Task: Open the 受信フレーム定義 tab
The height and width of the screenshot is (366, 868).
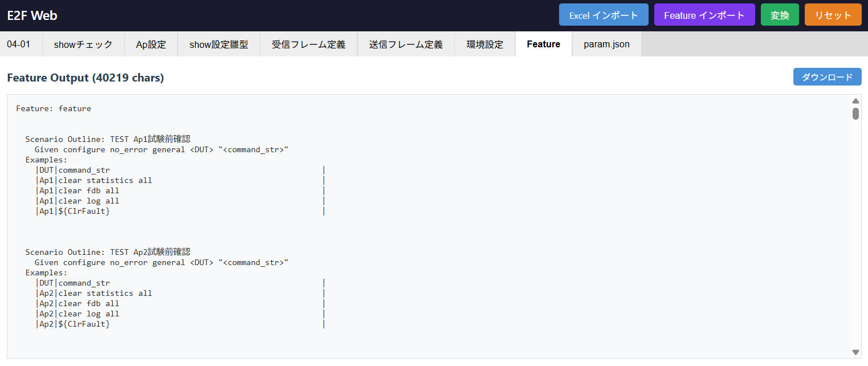Action: click(308, 44)
